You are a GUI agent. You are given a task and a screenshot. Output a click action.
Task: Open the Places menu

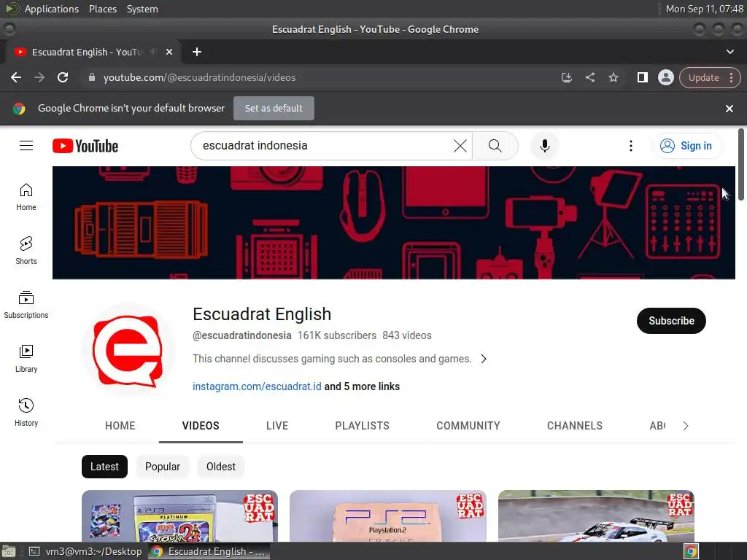[102, 9]
